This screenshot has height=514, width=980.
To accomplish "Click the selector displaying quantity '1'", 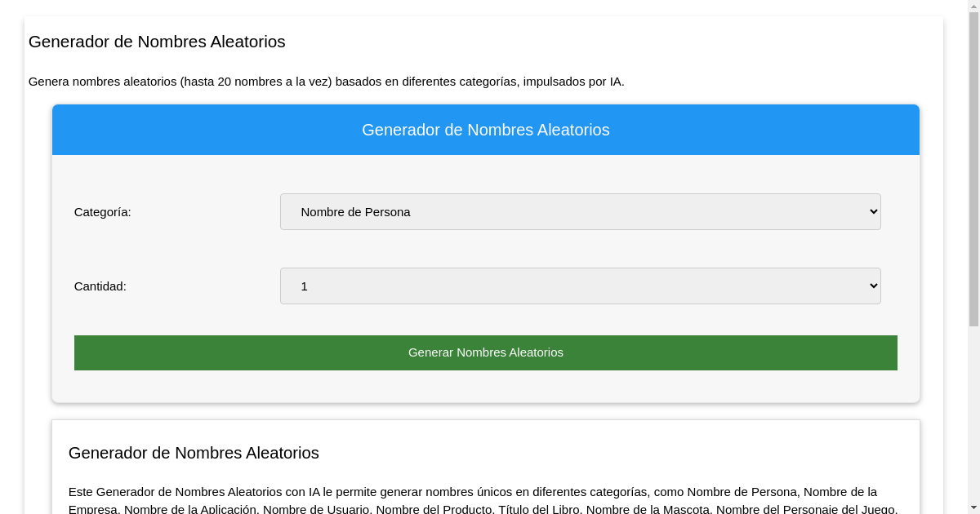I will pyautogui.click(x=580, y=286).
